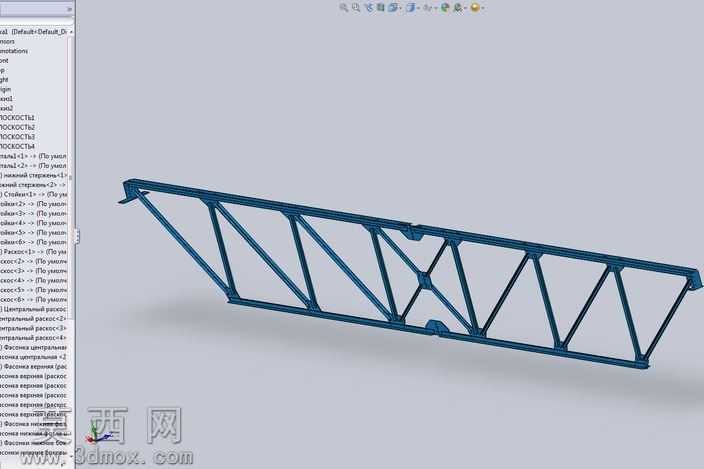Viewport: 704px width, 469px height.
Task: Select the ПЛОСКОСТЬ2 plane in tree
Action: tap(17, 127)
